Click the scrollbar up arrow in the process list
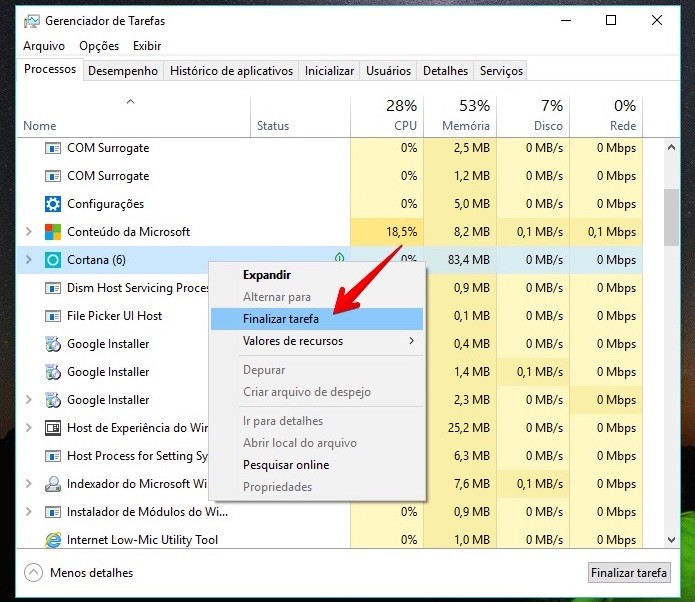 [672, 147]
